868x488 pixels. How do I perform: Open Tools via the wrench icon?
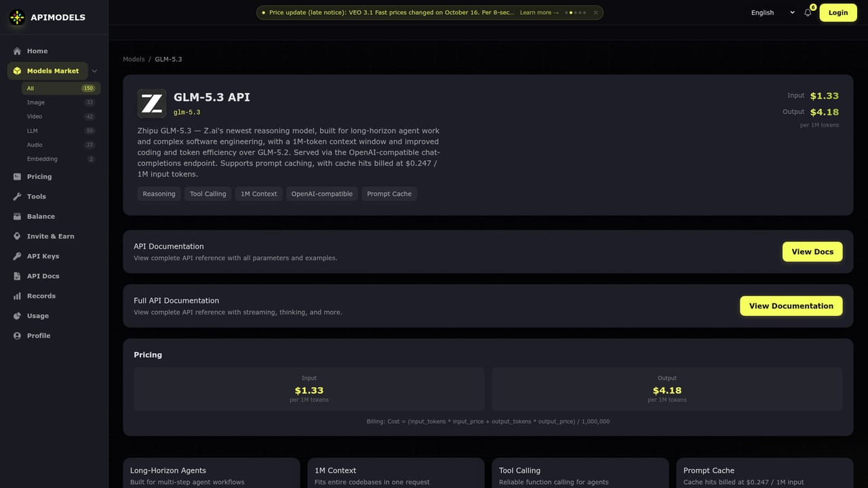click(x=18, y=197)
